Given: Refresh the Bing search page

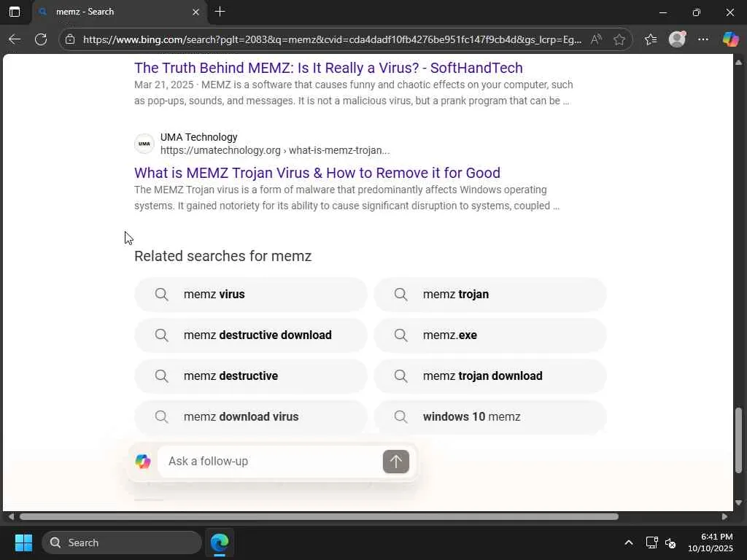Looking at the screenshot, I should [41, 39].
